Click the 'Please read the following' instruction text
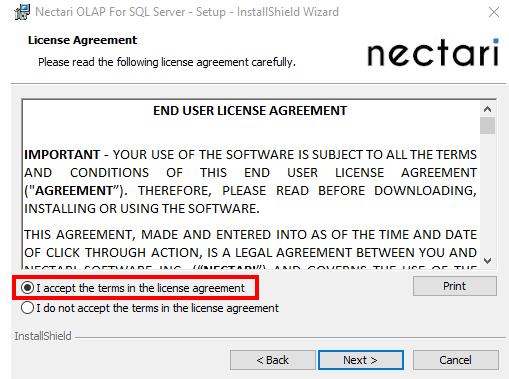Screen dimensions: 509x379 coord(167,62)
